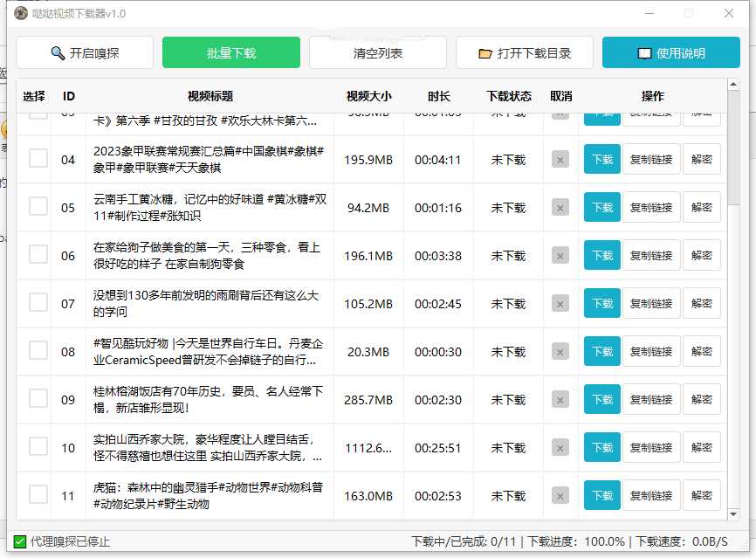
Task: Select the checkbox of row 08
Action: 38,351
